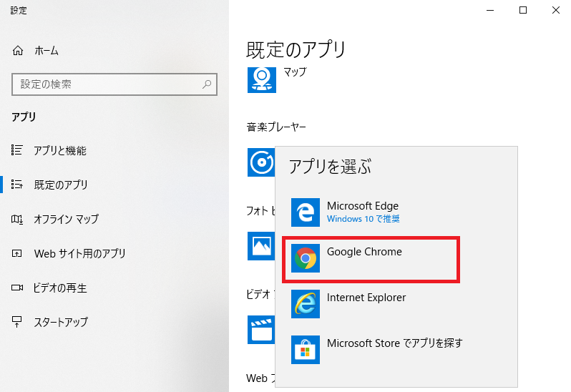This screenshot has width=571, height=392.
Task: Focus the 設定の検索 search box
Action: (114, 84)
